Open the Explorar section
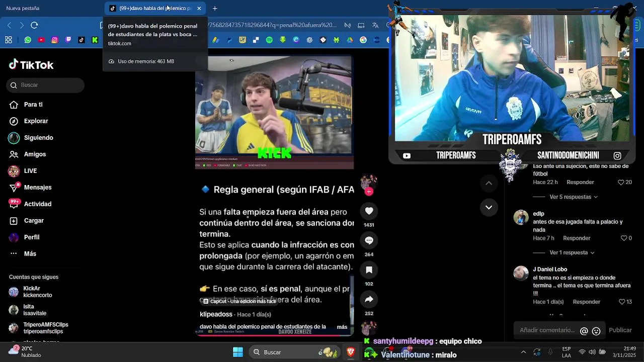Screen dimensions: 644x362 click(29, 121)
